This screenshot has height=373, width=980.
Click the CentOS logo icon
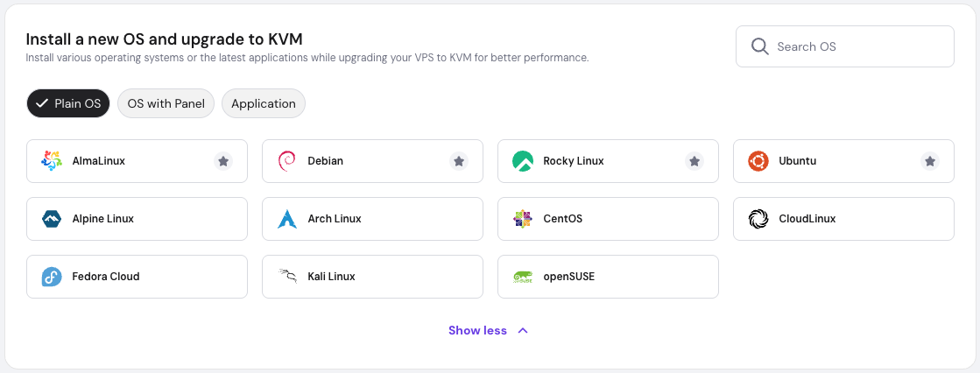[523, 219]
